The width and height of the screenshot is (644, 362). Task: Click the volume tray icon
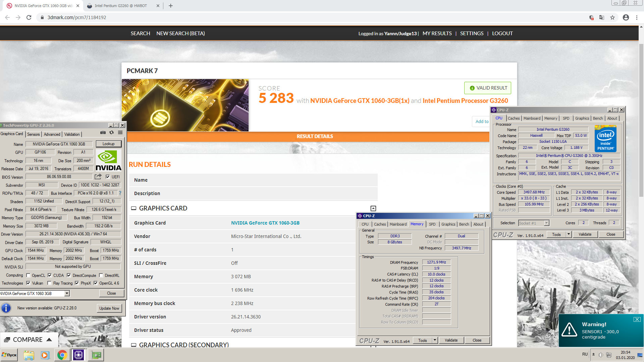[601, 355]
